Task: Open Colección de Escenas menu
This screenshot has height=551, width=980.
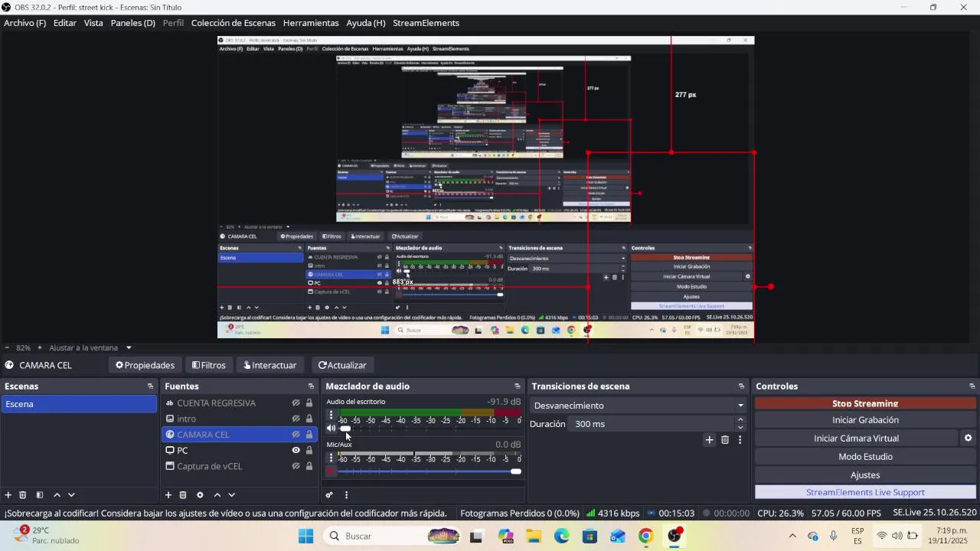Action: pos(233,23)
